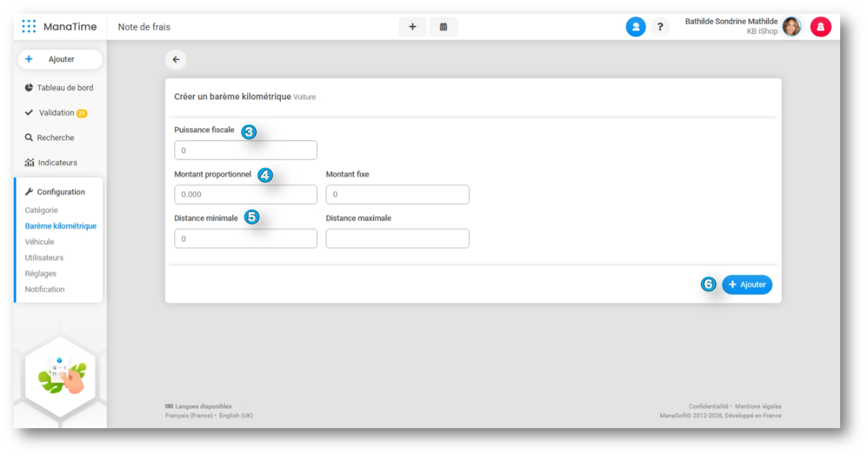Submit the form with blue Ajouter button
Viewport: 868px width, 456px height.
[747, 285]
